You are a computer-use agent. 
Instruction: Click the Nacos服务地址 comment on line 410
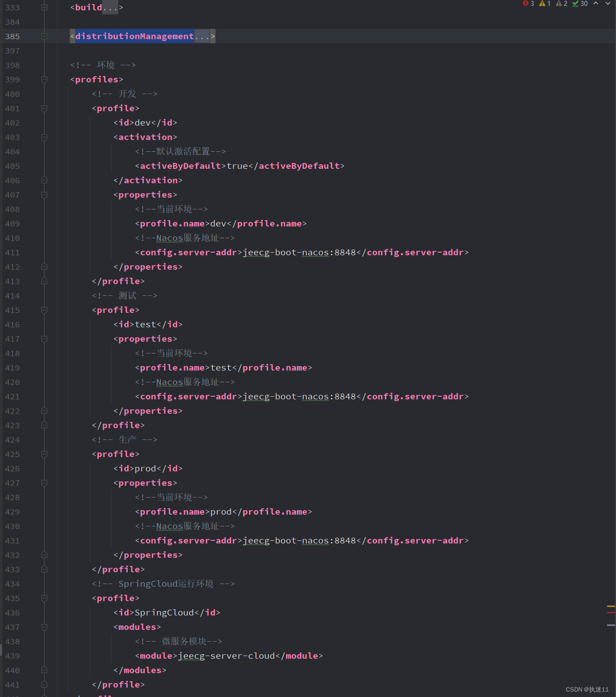point(185,238)
